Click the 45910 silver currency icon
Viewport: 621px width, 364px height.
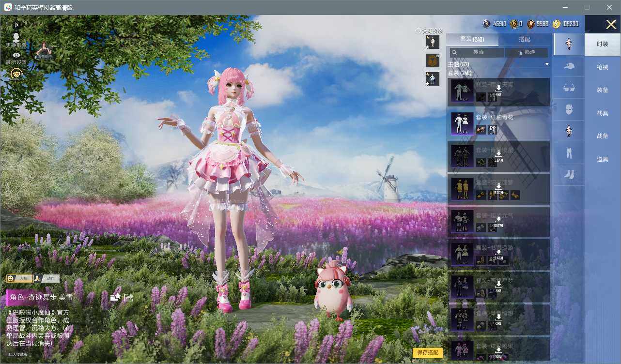tap(486, 24)
